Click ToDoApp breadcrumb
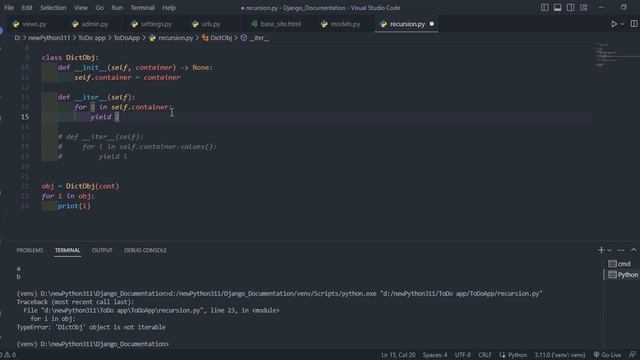Image resolution: width=640 pixels, height=360 pixels. click(x=127, y=38)
